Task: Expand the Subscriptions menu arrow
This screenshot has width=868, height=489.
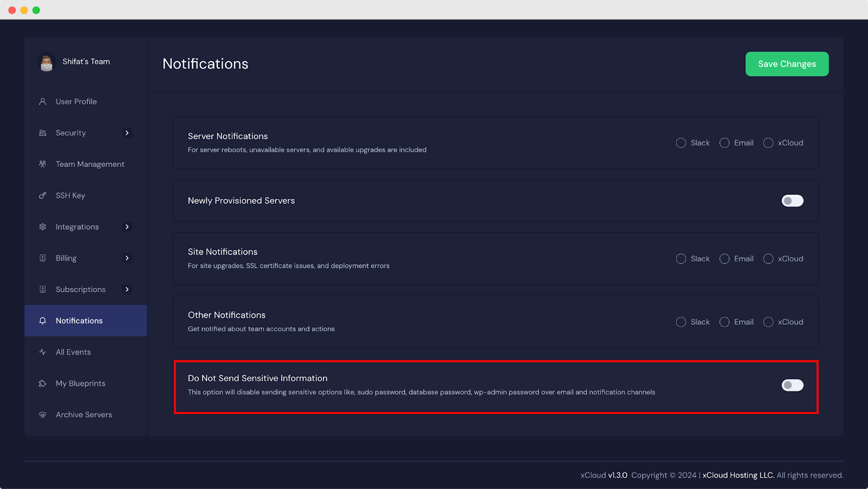Action: coord(127,289)
